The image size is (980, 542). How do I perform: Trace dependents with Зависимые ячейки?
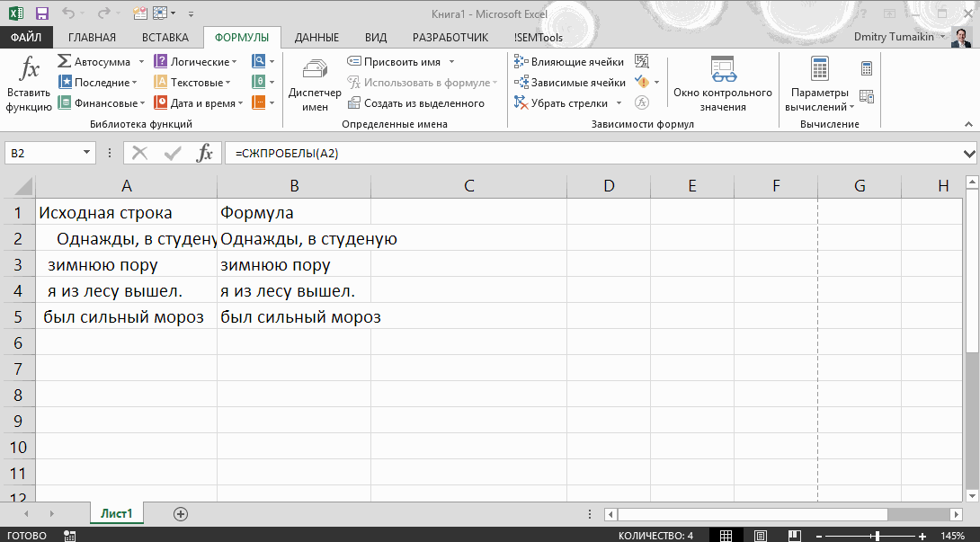pyautogui.click(x=569, y=82)
